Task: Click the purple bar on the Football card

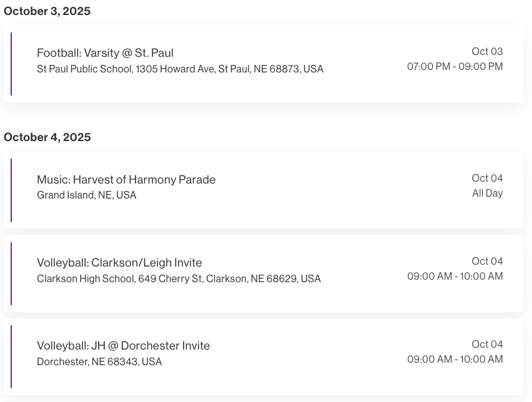Action: pyautogui.click(x=11, y=64)
